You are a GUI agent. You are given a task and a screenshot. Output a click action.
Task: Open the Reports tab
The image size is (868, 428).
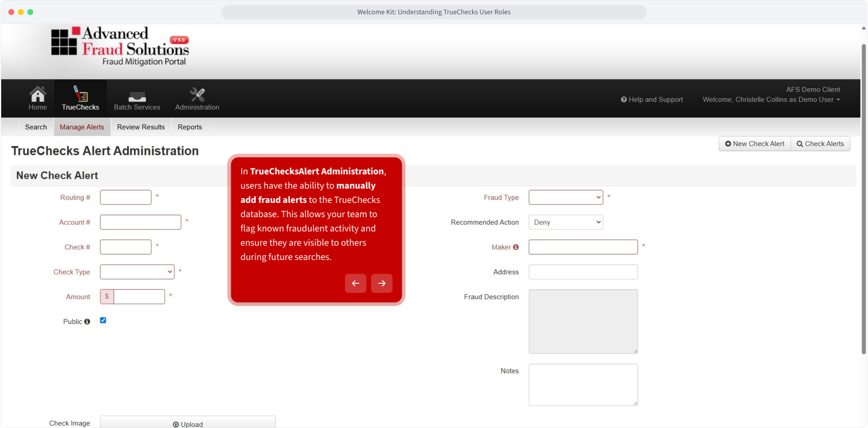pyautogui.click(x=190, y=127)
